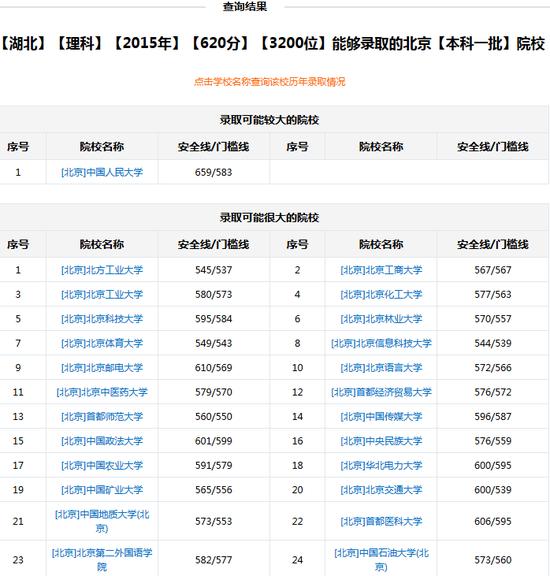This screenshot has height=576, width=550.
Task: Open the 北京交通大学 link
Action: click(381, 489)
